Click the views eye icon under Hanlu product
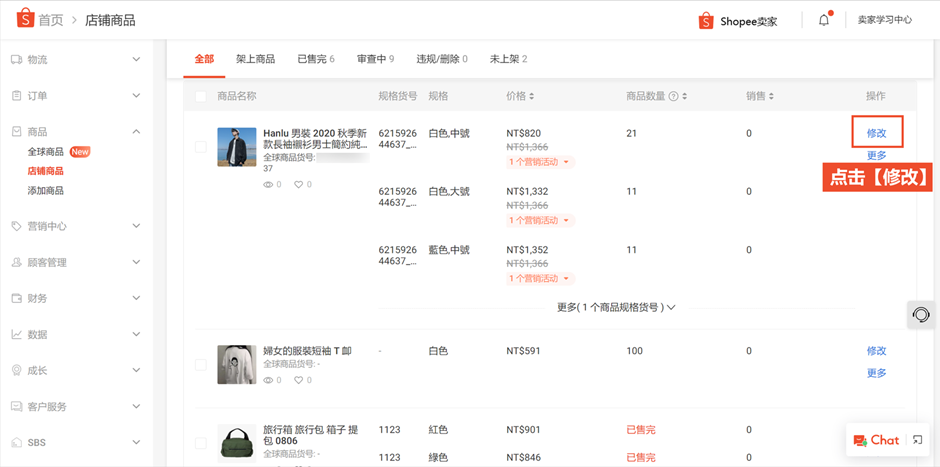This screenshot has width=940, height=467. click(x=268, y=185)
